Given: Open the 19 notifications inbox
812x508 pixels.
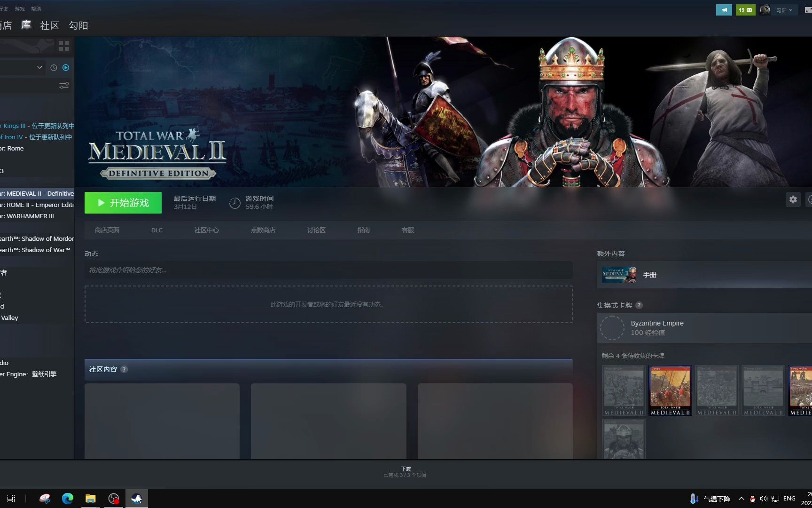Looking at the screenshot, I should [745, 10].
